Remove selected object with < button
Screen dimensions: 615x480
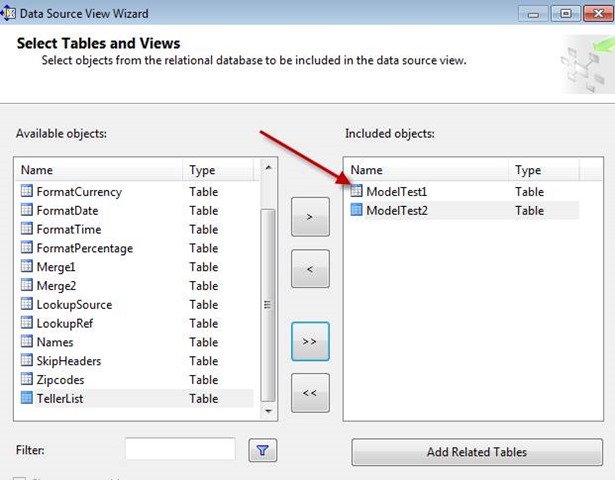pyautogui.click(x=310, y=268)
